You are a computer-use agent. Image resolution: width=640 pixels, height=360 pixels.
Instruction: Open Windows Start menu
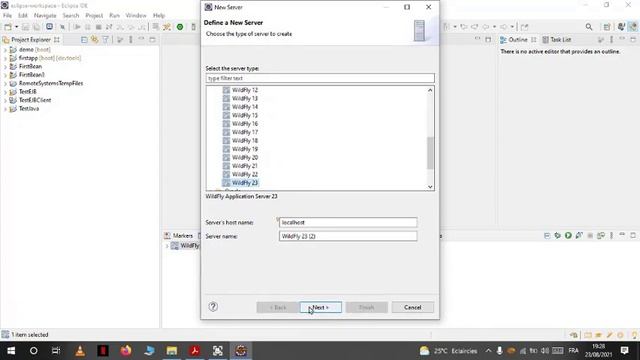coord(11,351)
